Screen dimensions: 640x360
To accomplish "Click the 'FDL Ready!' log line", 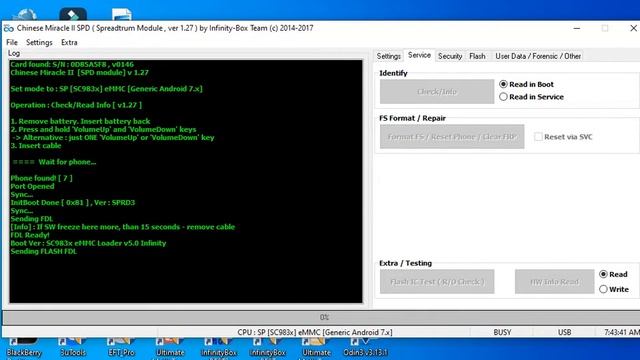I will pos(30,235).
